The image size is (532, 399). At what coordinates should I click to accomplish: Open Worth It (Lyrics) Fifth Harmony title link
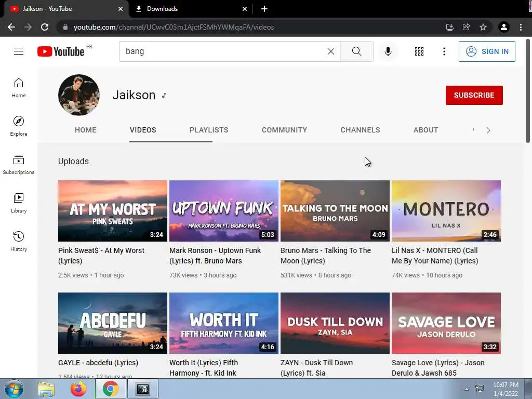204,368
